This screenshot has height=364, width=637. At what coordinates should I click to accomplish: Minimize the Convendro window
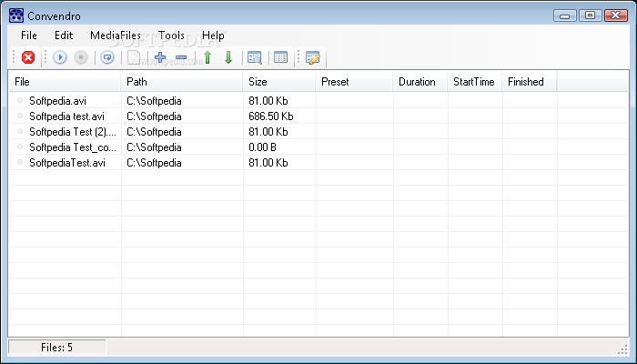click(565, 15)
